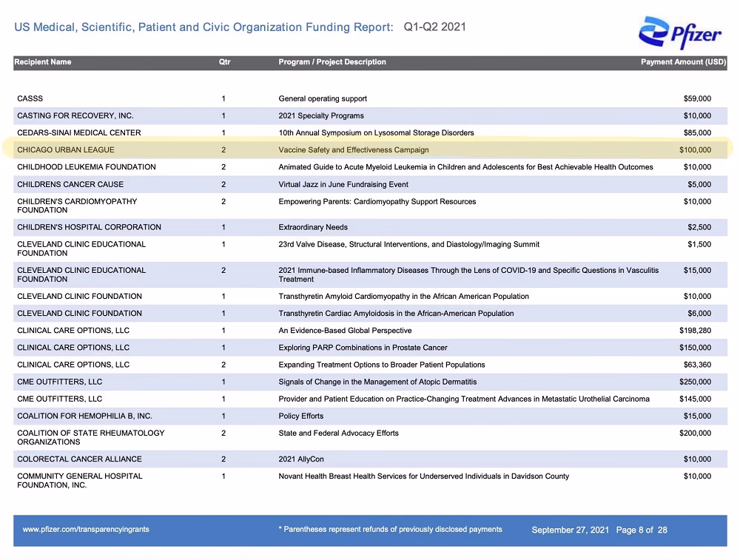The height and width of the screenshot is (560, 740).
Task: Click the Recipient Name column header
Action: click(x=43, y=62)
